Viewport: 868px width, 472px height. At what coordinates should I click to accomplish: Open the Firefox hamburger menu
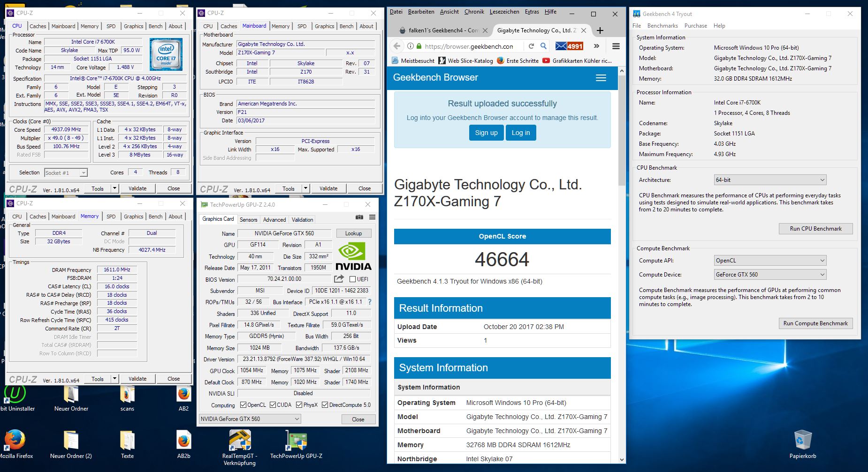pyautogui.click(x=616, y=46)
